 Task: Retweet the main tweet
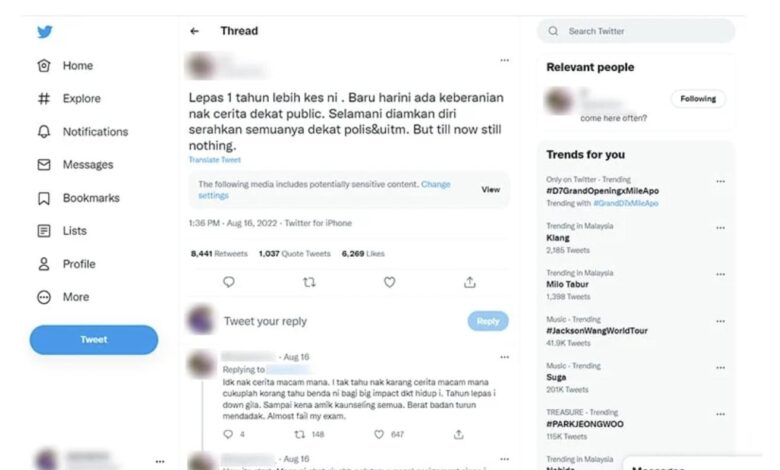click(x=309, y=282)
